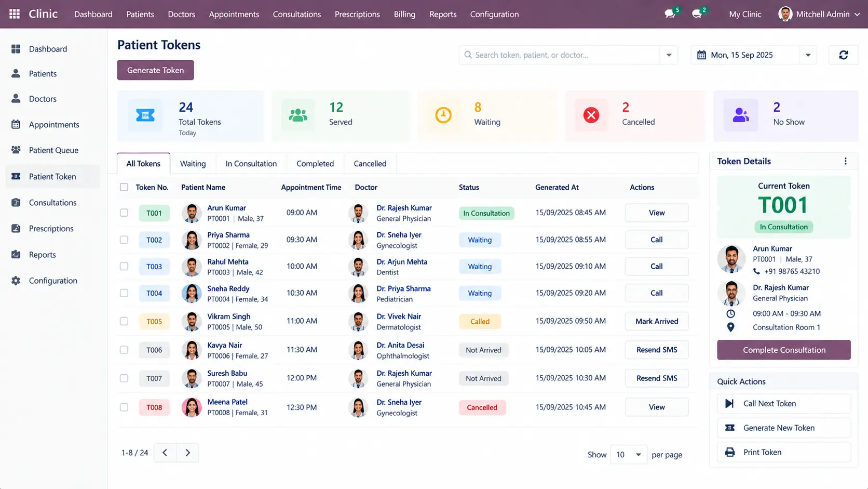This screenshot has width=868, height=489.
Task: Switch to the Completed tab
Action: point(315,164)
